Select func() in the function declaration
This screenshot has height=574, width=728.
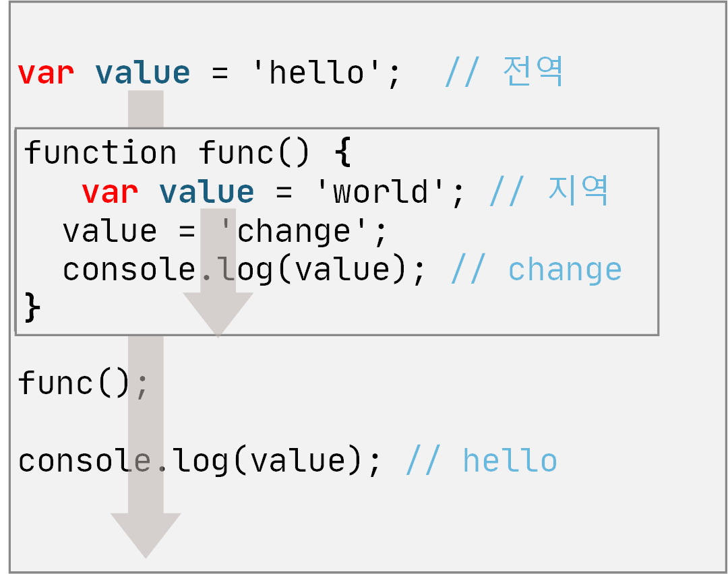pos(254,153)
